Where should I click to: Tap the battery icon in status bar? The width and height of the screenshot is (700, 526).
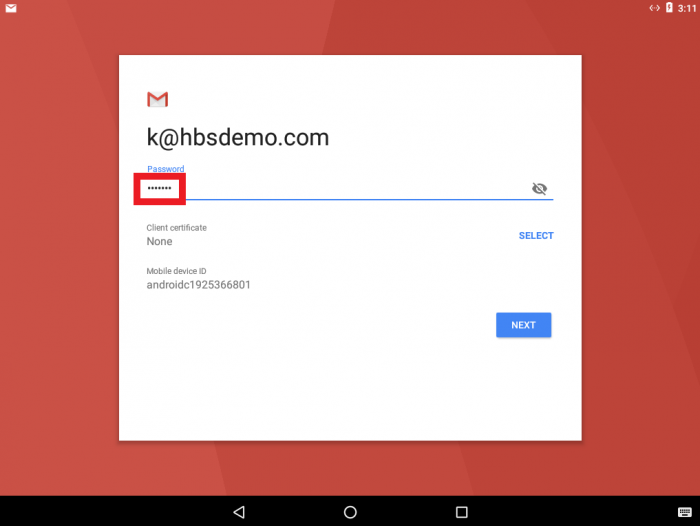669,8
